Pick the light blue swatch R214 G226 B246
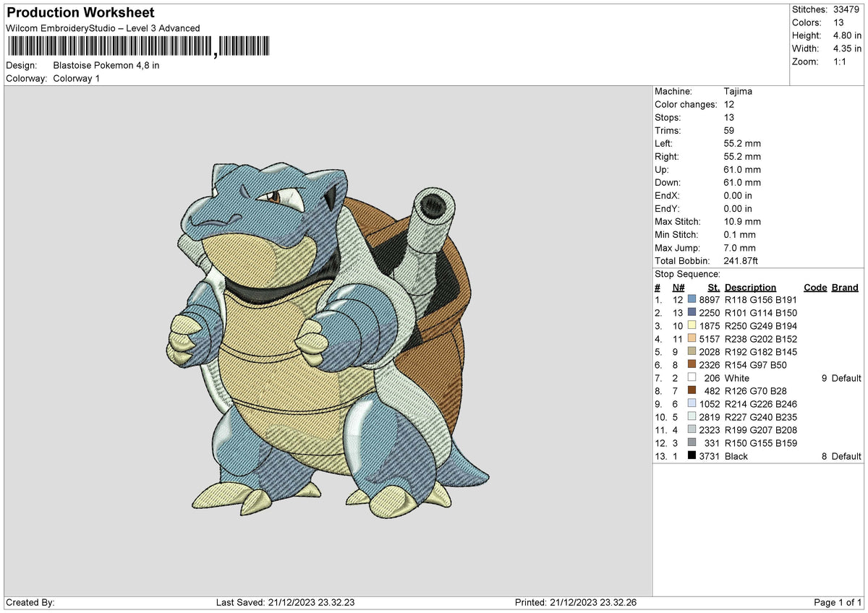868x613 pixels. click(692, 404)
